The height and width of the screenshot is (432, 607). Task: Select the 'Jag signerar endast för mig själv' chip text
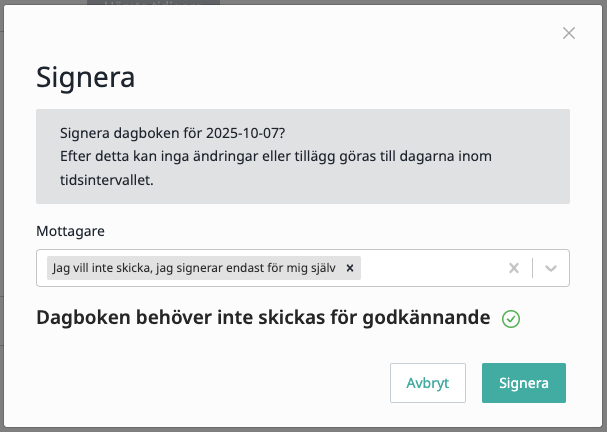tap(196, 268)
